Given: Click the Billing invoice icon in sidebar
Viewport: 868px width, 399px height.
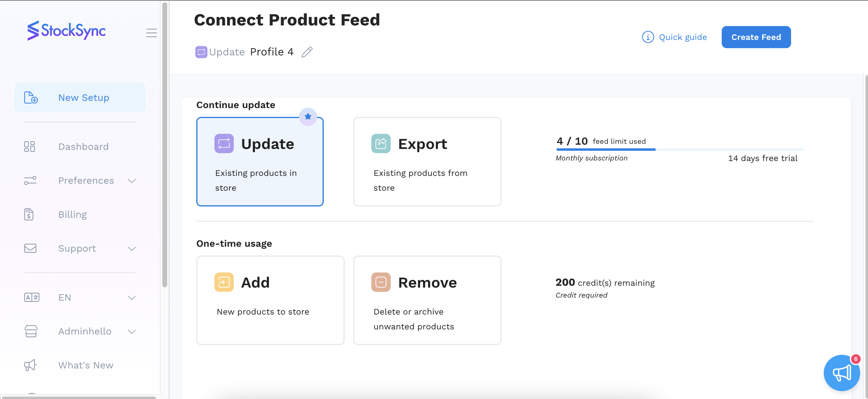Looking at the screenshot, I should click(x=29, y=214).
